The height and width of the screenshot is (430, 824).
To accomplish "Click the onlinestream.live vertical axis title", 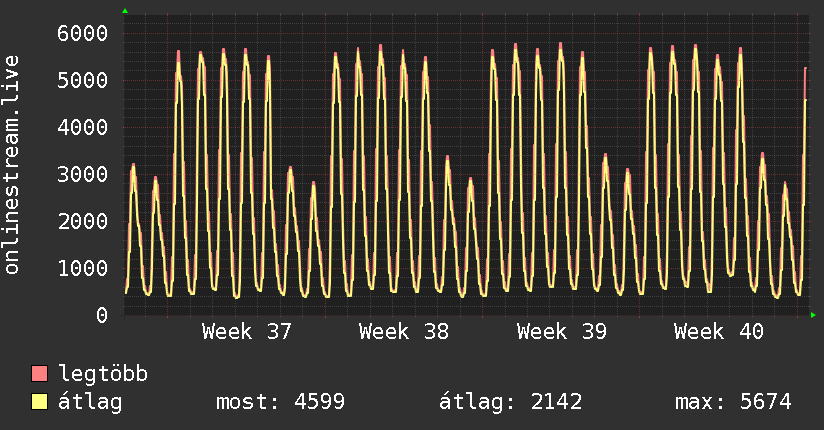I will tap(12, 165).
